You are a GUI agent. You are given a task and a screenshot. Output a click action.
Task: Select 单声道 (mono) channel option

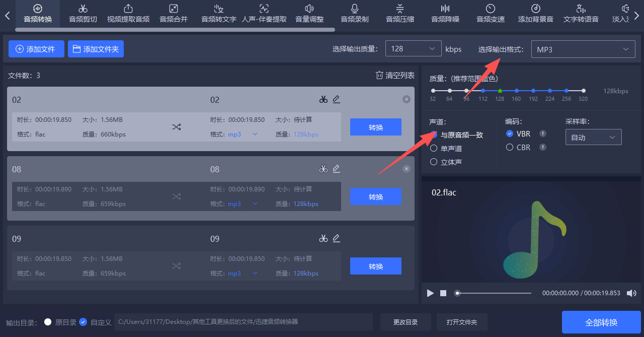point(446,149)
